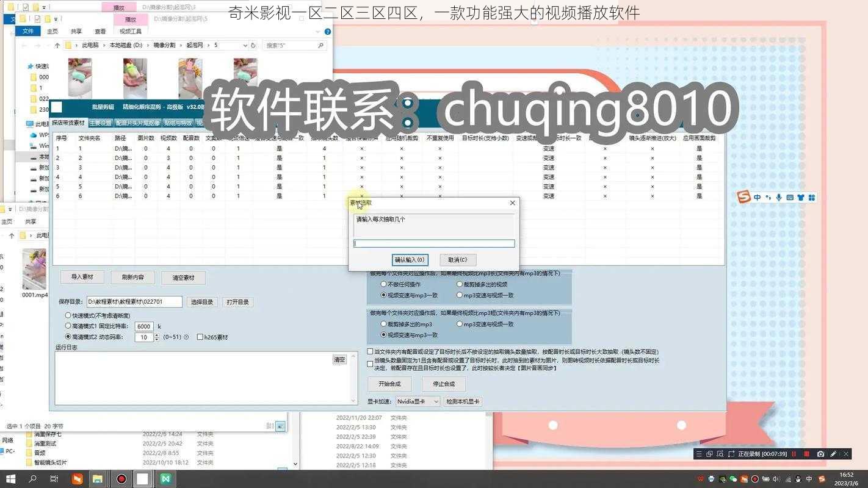Tick checkbox 当镜头数量固定为1
Viewport: 868px width, 488px height.
point(370,364)
